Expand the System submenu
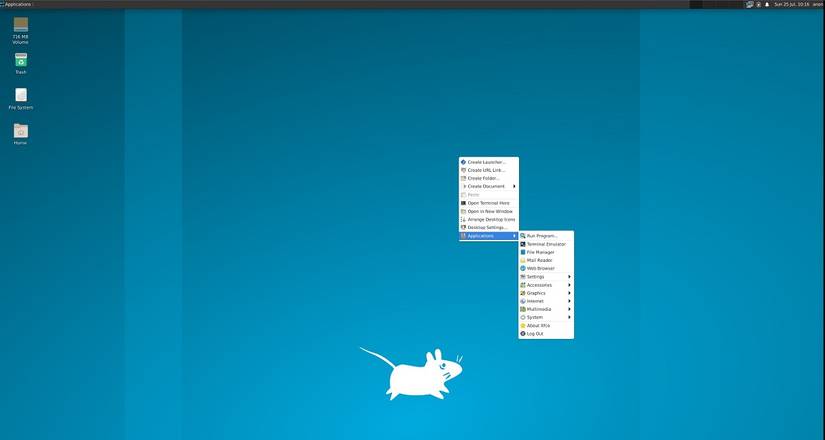Image resolution: width=825 pixels, height=440 pixels. pyautogui.click(x=546, y=317)
